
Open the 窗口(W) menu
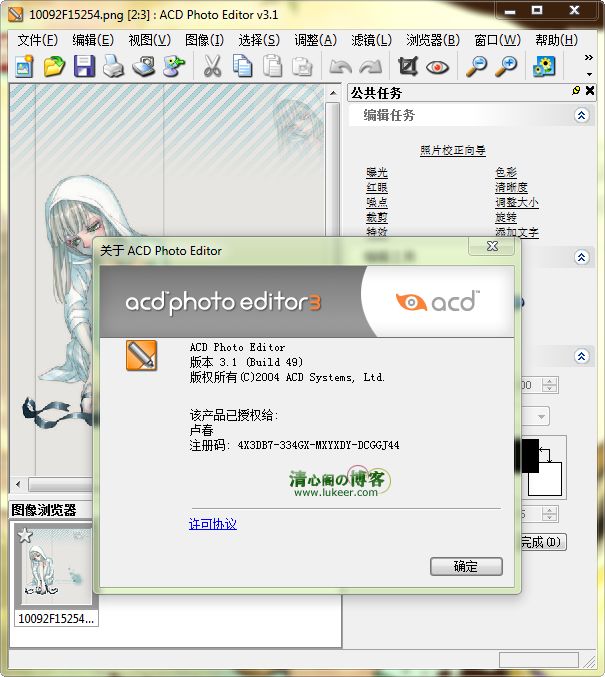tap(497, 40)
